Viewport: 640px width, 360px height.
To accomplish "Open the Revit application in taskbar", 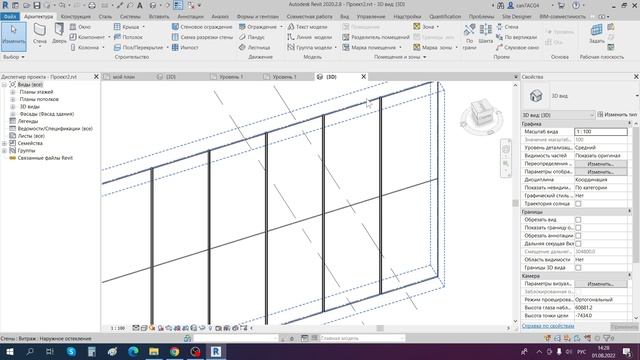I will [216, 351].
